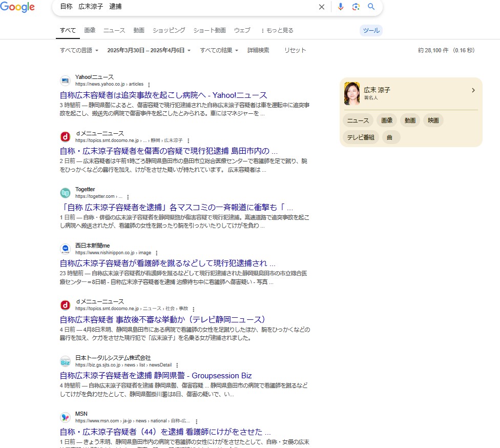This screenshot has width=500, height=448.
Task: Switch to the 動画 tab
Action: point(139,30)
